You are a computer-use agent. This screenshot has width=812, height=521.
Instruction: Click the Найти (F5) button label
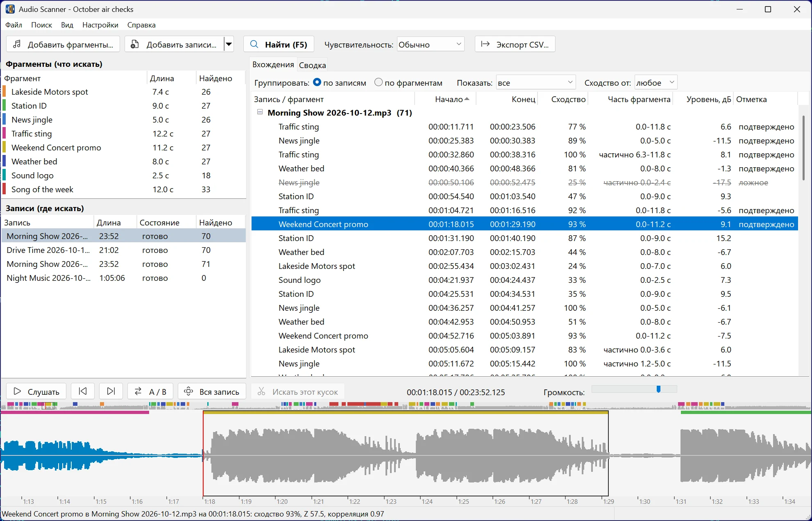286,45
